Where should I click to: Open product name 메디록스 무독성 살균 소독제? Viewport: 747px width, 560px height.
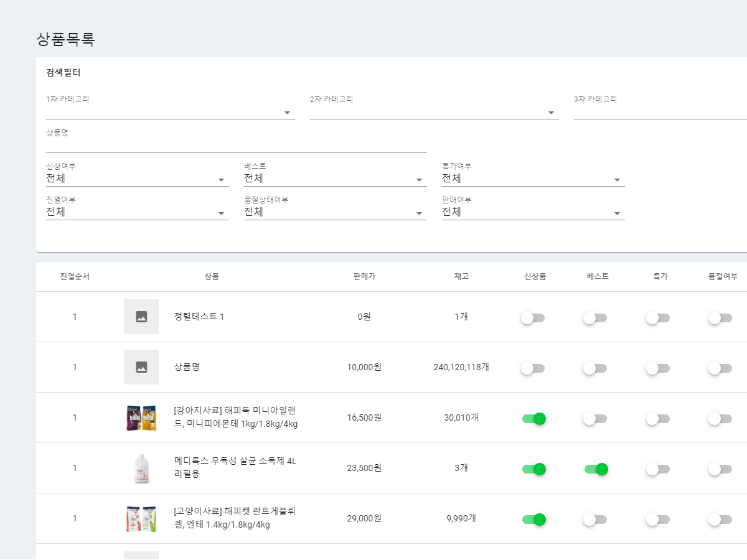pos(236,468)
